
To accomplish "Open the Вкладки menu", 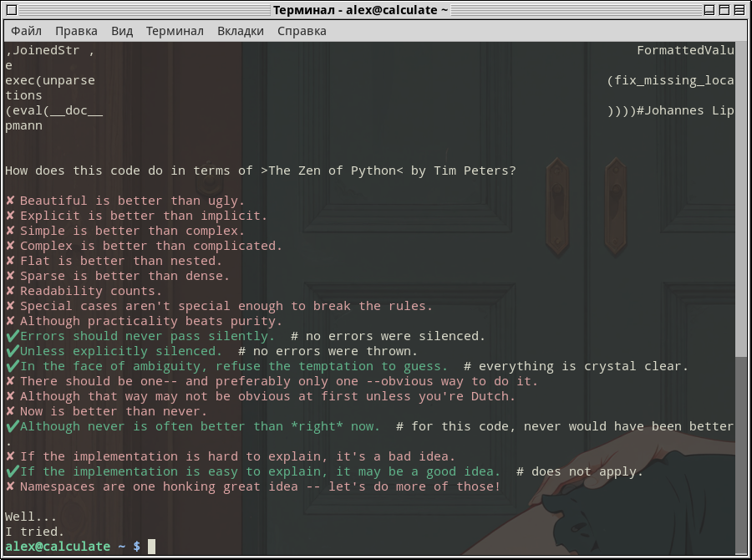I will coord(241,31).
